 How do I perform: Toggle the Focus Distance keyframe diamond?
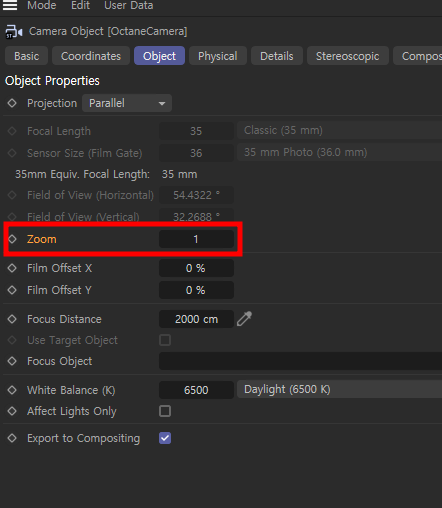(x=12, y=319)
